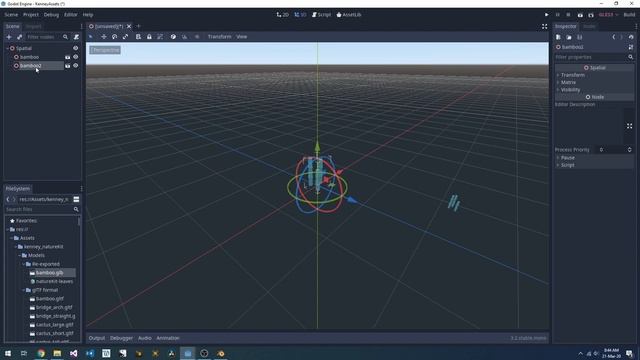Select the Rotate Mode tool
The height and width of the screenshot is (360, 640).
tap(115, 37)
